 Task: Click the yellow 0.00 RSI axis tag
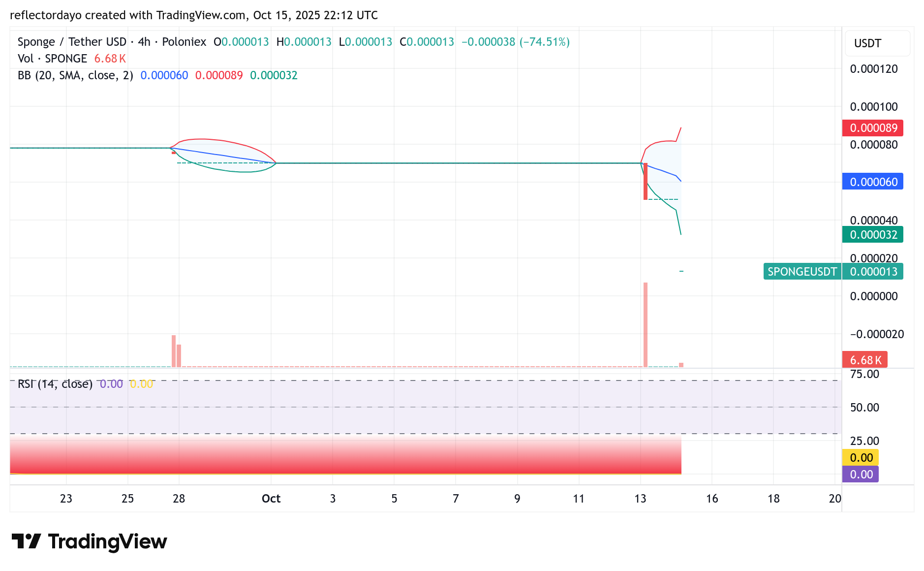click(861, 457)
